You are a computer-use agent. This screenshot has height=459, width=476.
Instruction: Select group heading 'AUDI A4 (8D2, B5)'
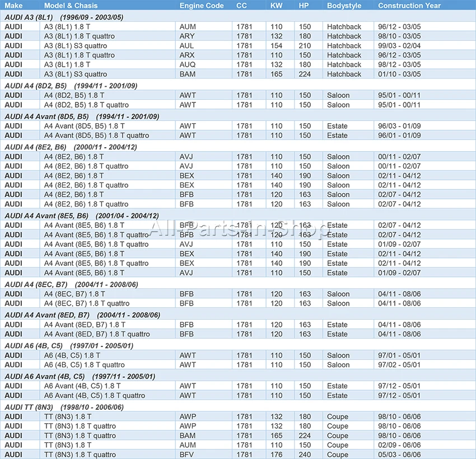click(35, 86)
